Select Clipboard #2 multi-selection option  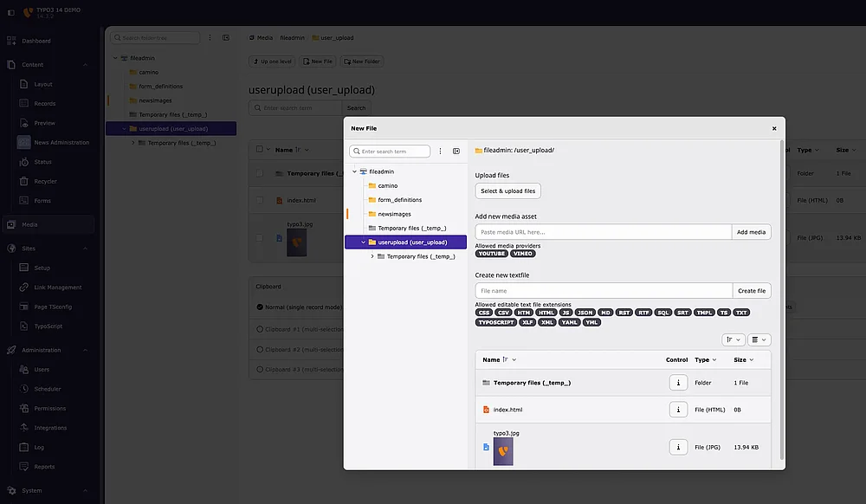pos(260,350)
